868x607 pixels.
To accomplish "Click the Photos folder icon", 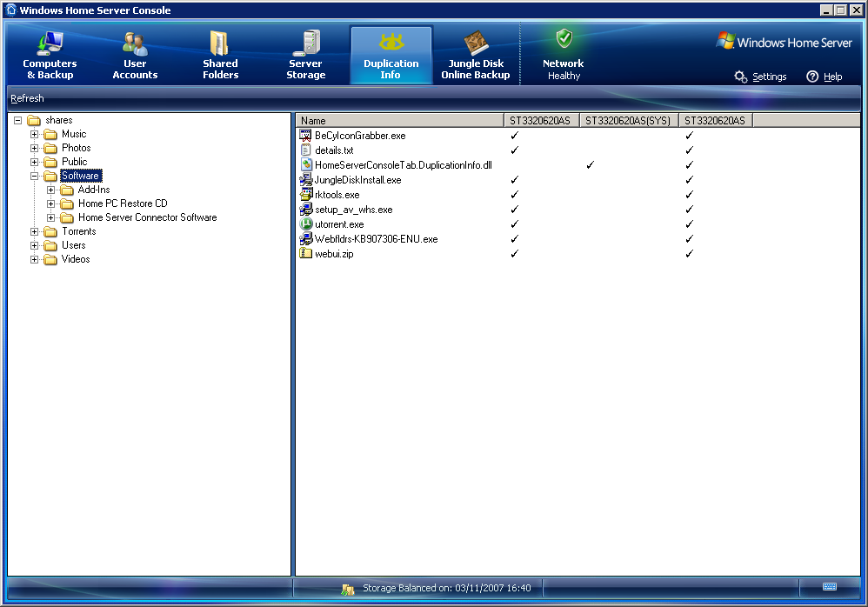I will click(50, 148).
